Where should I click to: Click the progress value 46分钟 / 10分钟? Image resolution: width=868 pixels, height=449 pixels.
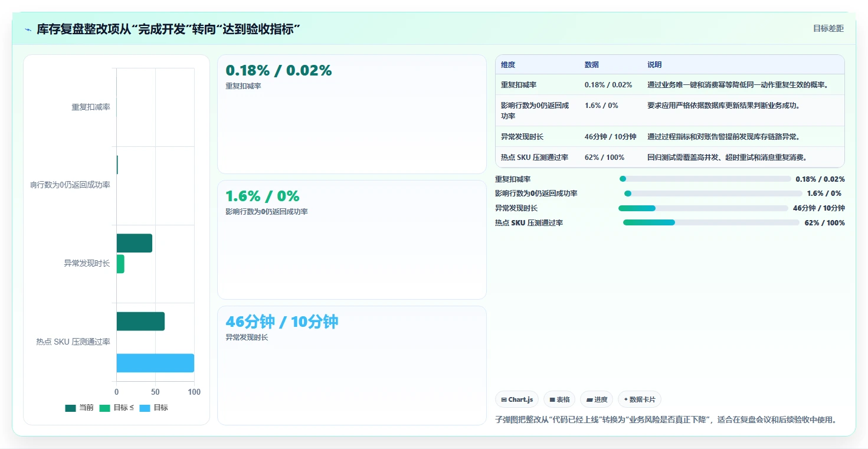pos(819,208)
